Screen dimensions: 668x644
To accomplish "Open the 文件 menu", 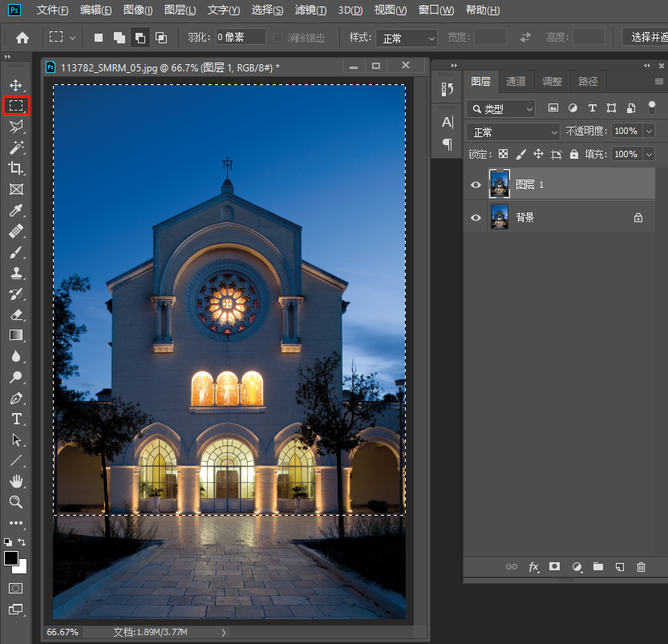I will coord(52,10).
